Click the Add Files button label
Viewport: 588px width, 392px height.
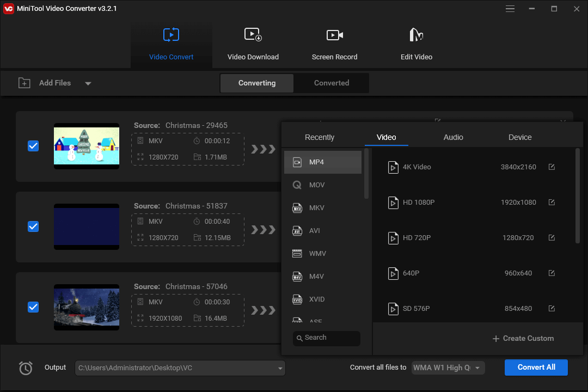click(55, 83)
